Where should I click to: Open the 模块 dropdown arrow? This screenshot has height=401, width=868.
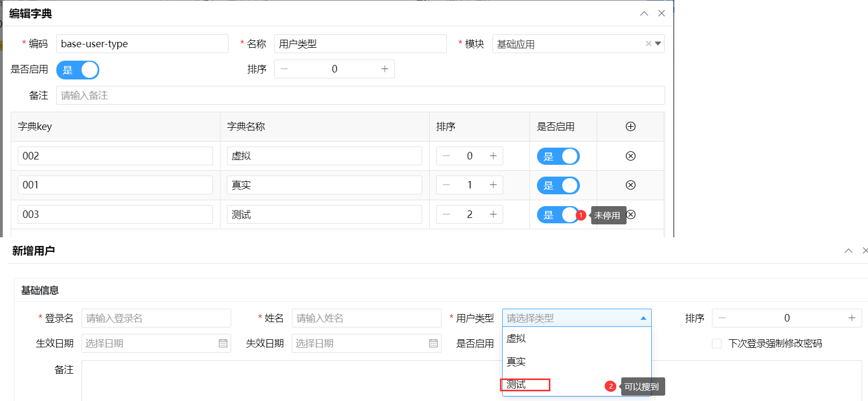[x=658, y=44]
